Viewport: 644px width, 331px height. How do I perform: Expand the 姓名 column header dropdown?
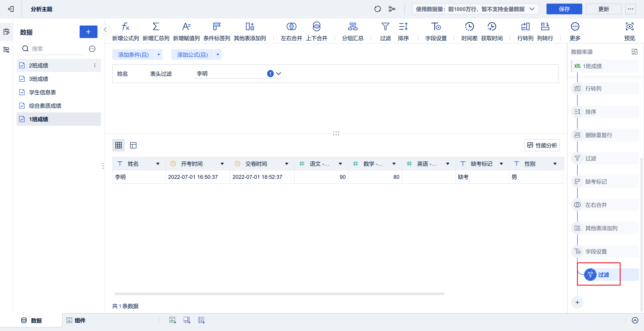(158, 164)
